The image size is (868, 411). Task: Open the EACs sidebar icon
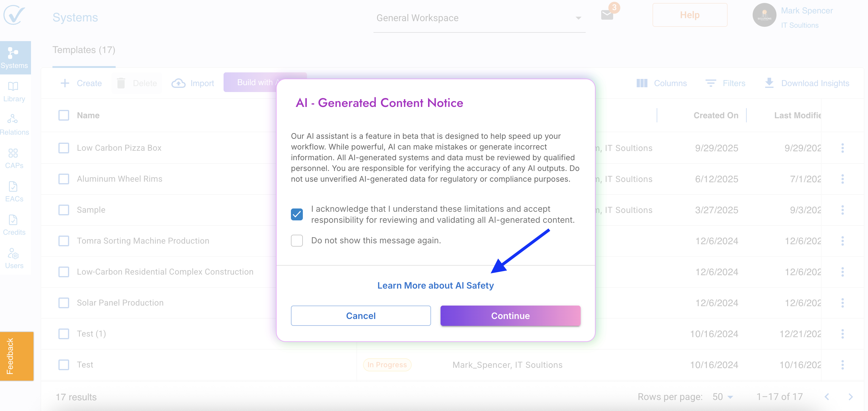tap(13, 191)
